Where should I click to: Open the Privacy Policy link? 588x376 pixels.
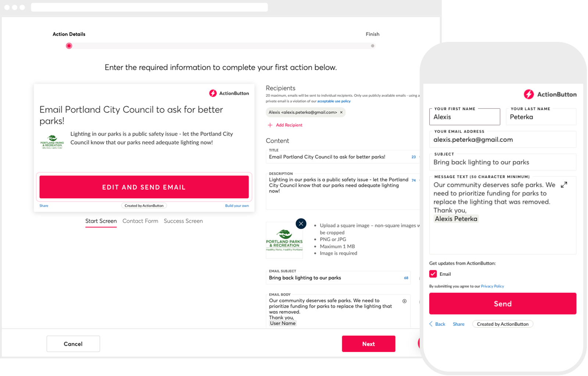pyautogui.click(x=492, y=286)
